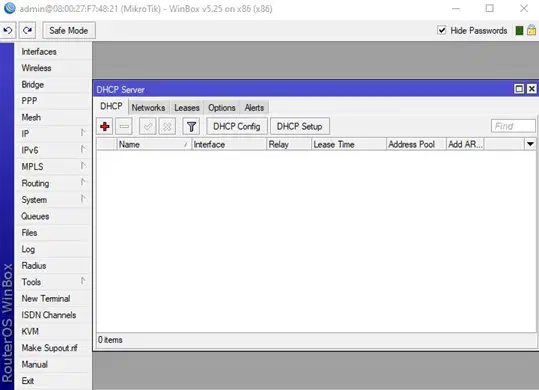Click the Find search field

(x=513, y=126)
